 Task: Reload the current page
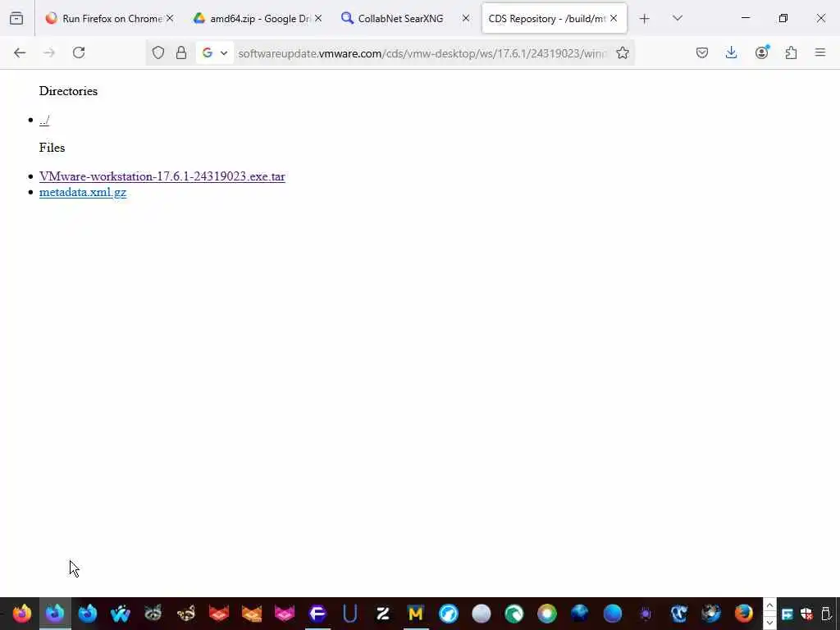[x=79, y=52]
